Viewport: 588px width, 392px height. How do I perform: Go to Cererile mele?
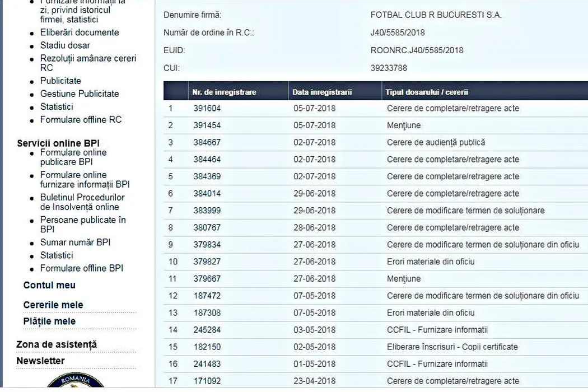coord(53,305)
